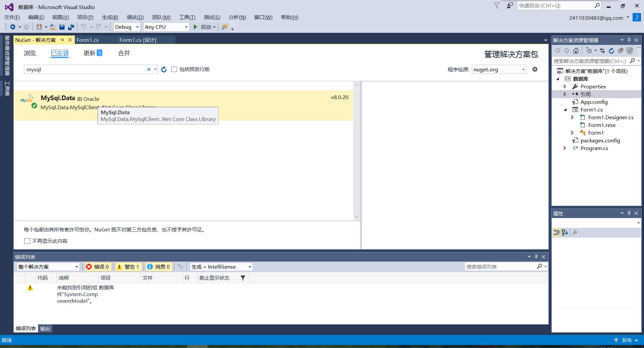The image size is (644, 348).
Task: Toggle the Errors 0 filter button
Action: (x=98, y=267)
